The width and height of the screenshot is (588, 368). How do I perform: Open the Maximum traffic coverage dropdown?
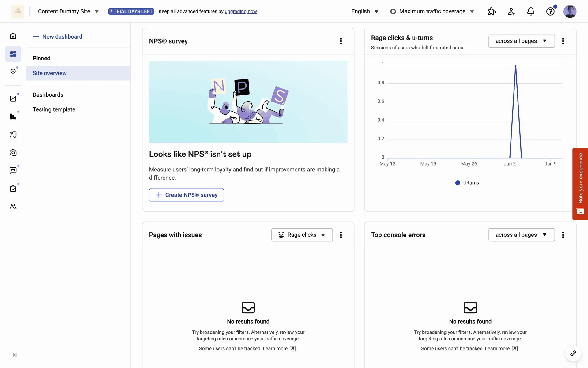(x=432, y=11)
